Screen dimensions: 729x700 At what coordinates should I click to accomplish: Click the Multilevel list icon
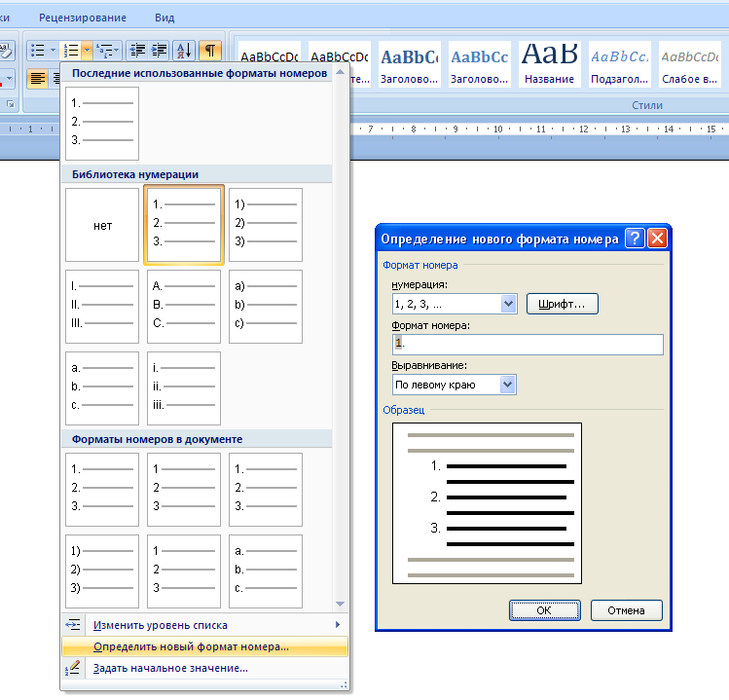pos(107,51)
